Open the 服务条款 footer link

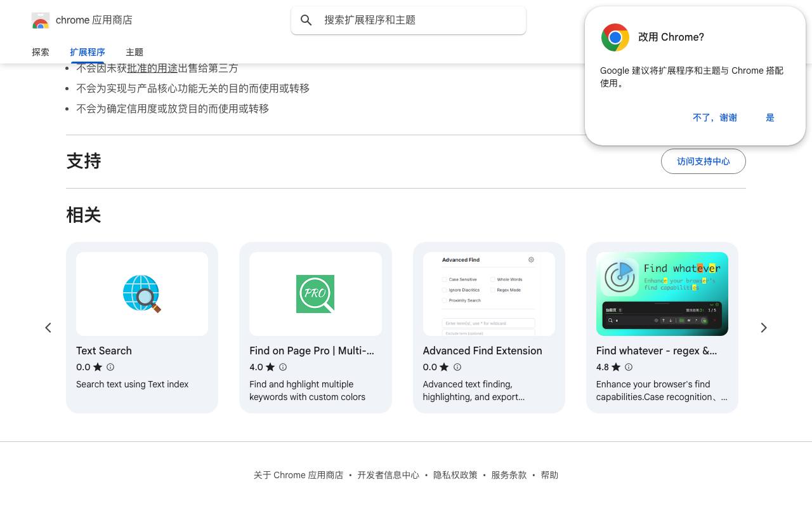pyautogui.click(x=509, y=475)
